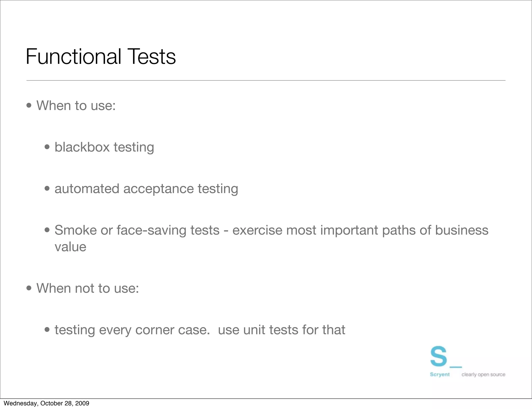Click the small 'Scryent' brand name
Image resolution: width=532 pixels, height=409 pixels.
tap(440, 374)
